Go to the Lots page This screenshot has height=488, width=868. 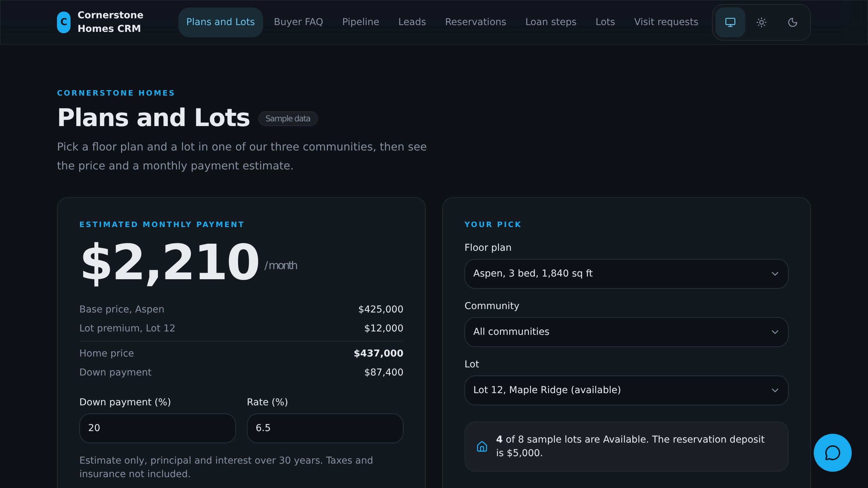605,22
